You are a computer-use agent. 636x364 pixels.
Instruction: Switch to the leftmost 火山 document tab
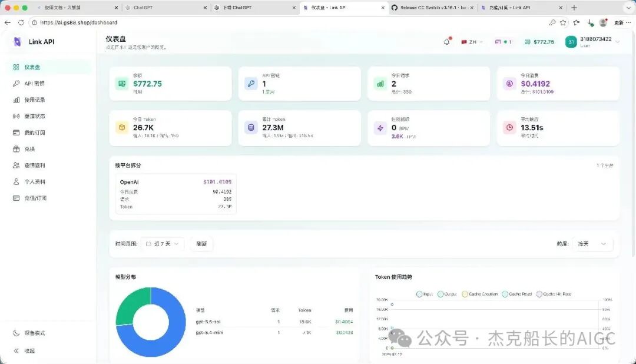pyautogui.click(x=77, y=8)
